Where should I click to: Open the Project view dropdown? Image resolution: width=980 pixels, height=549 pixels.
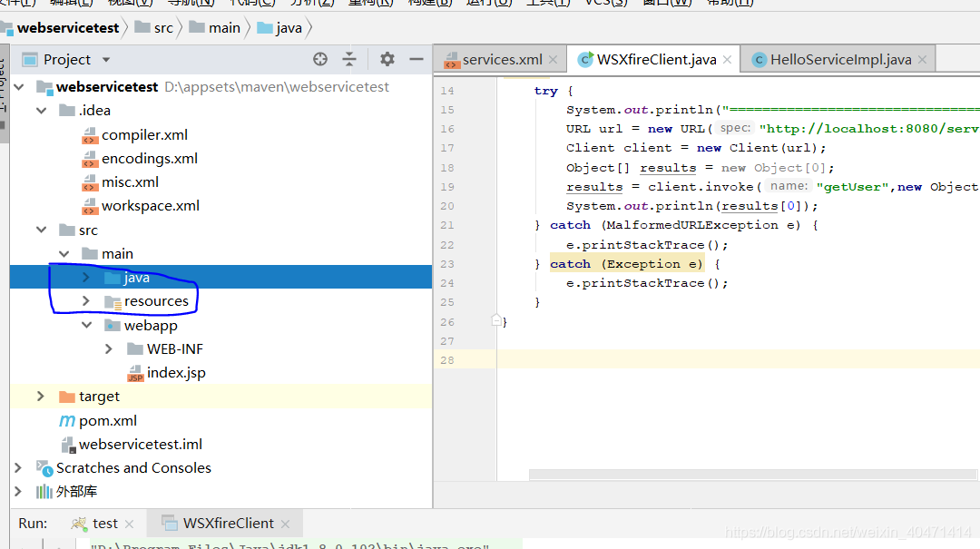pyautogui.click(x=106, y=60)
